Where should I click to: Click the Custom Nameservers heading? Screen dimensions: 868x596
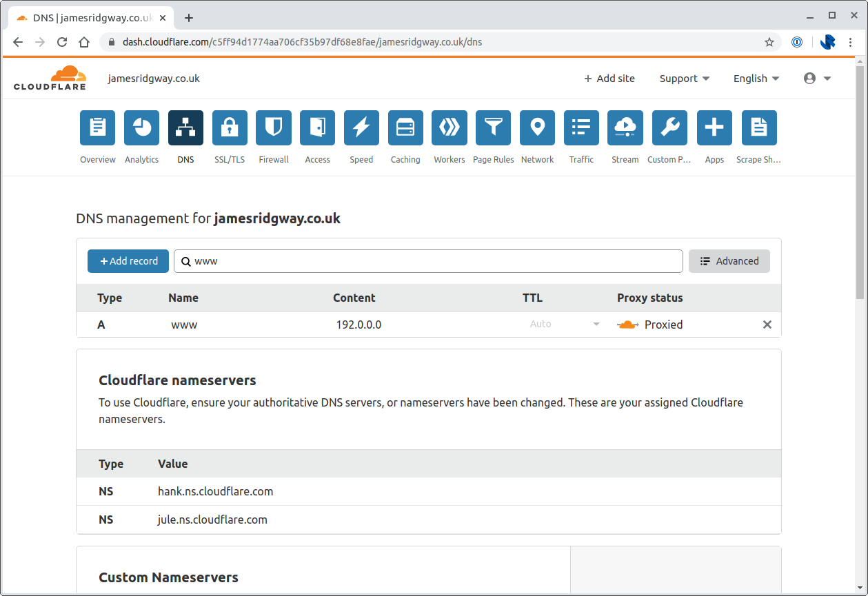pos(168,577)
